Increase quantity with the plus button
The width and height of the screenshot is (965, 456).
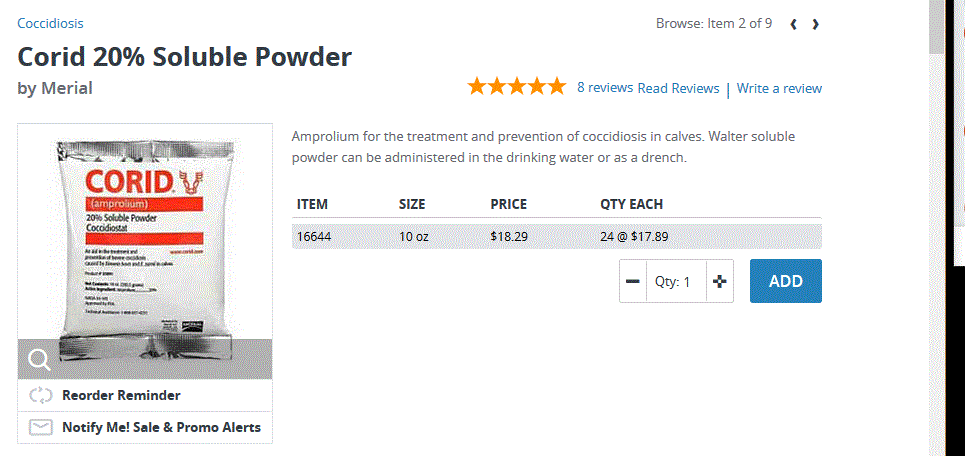pyautogui.click(x=720, y=282)
